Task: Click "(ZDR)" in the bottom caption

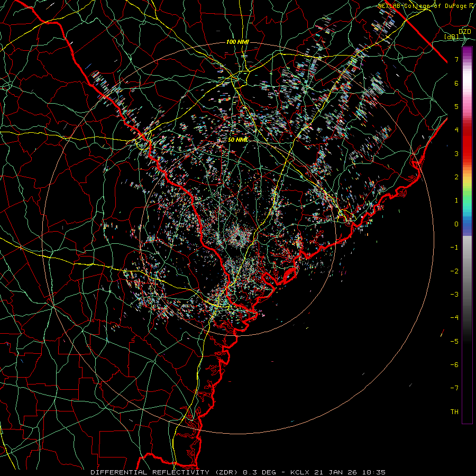Action: [x=226, y=472]
